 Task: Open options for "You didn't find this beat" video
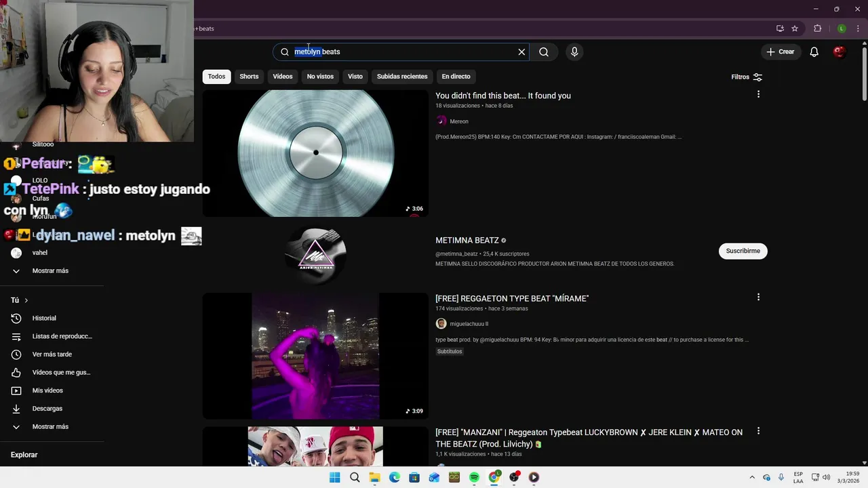[758, 94]
